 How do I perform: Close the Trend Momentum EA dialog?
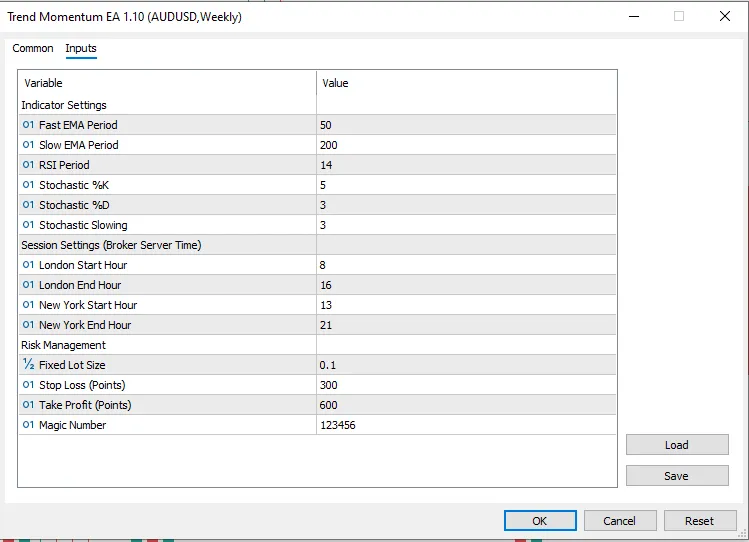click(x=725, y=16)
